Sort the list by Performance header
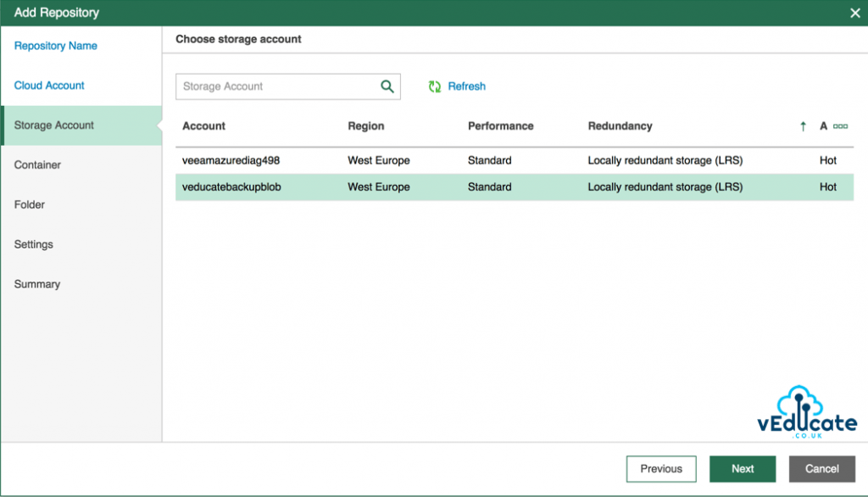The image size is (868, 497). pos(500,126)
